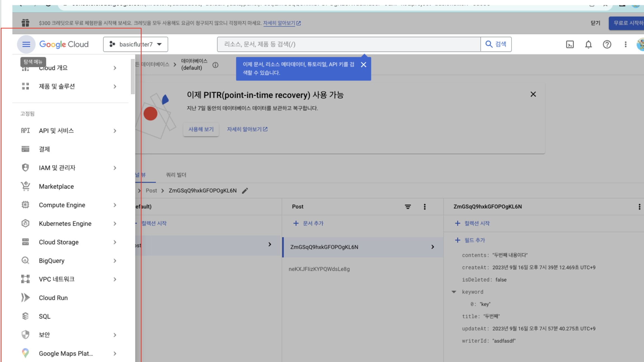The height and width of the screenshot is (362, 644).
Task: Open the Post collection three-dot menu
Action: 425,207
